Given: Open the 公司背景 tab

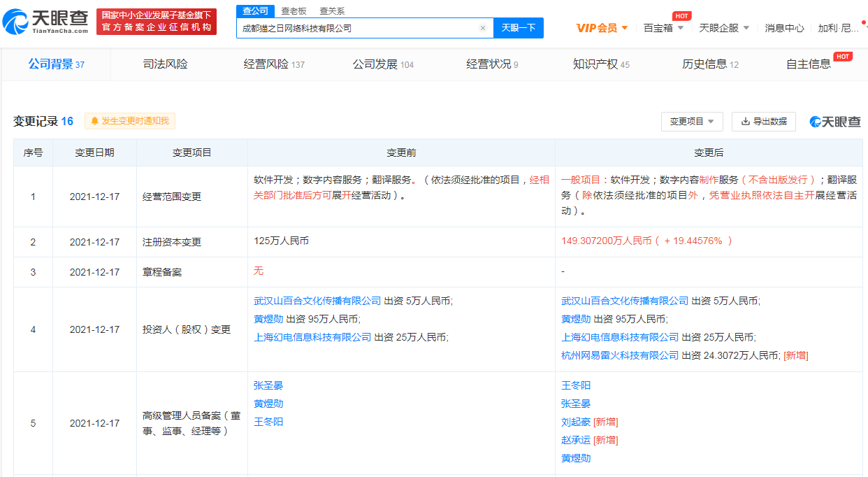Looking at the screenshot, I should 57,64.
